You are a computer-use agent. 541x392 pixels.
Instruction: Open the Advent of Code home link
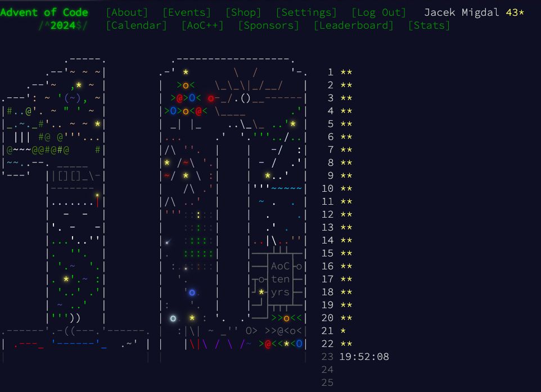[x=44, y=12]
